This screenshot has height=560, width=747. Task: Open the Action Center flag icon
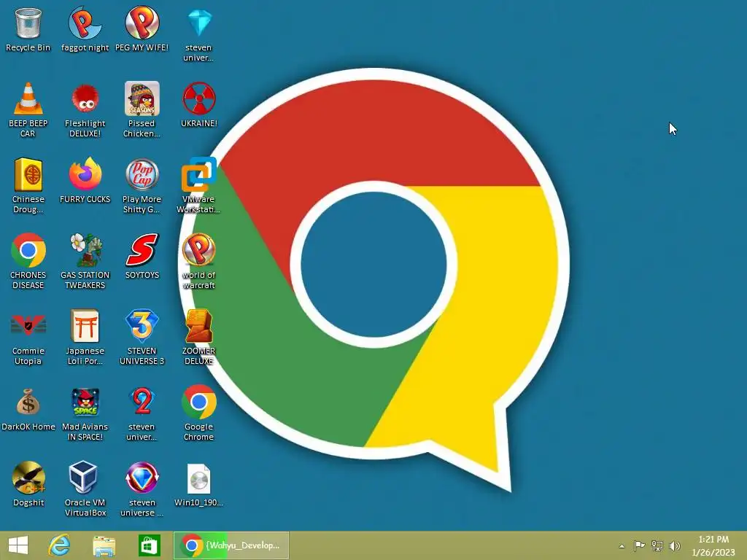[x=639, y=545]
